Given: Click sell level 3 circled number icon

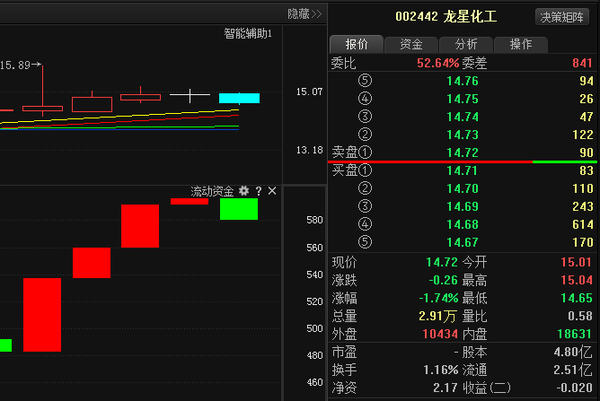Looking at the screenshot, I should [x=365, y=116].
